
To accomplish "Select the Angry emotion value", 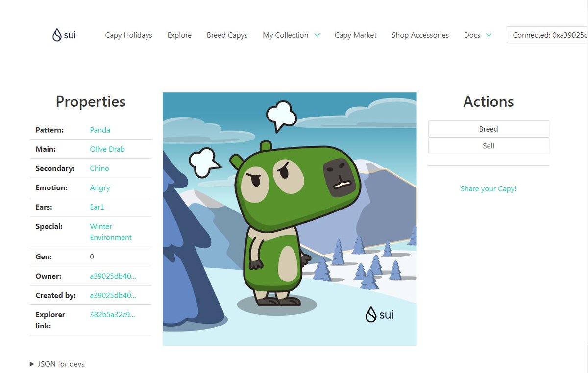I will pos(100,187).
